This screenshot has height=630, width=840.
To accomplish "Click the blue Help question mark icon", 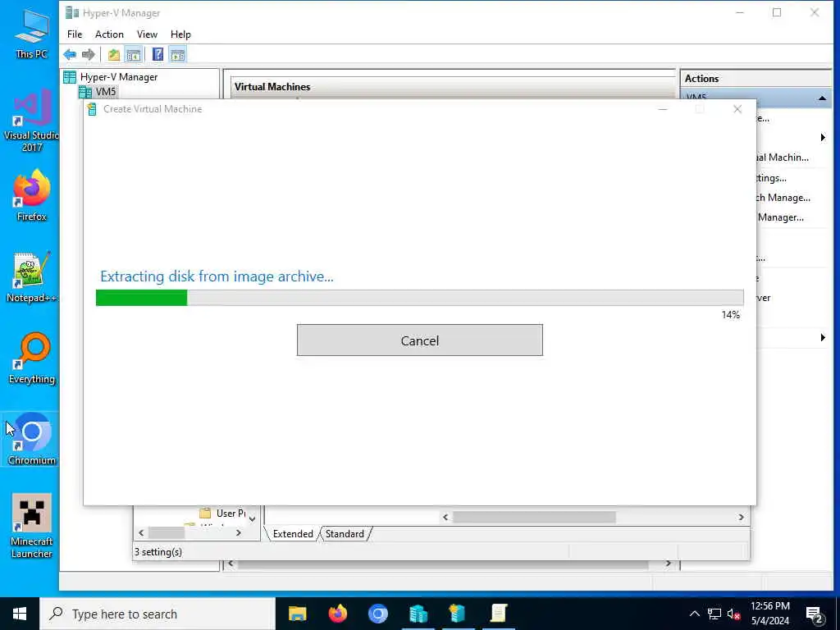I will tap(157, 55).
